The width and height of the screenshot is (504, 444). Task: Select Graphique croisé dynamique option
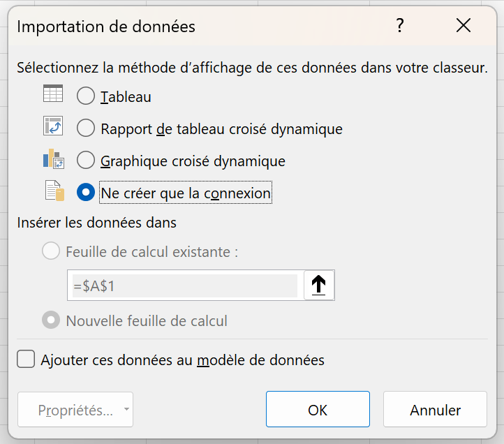coord(86,160)
